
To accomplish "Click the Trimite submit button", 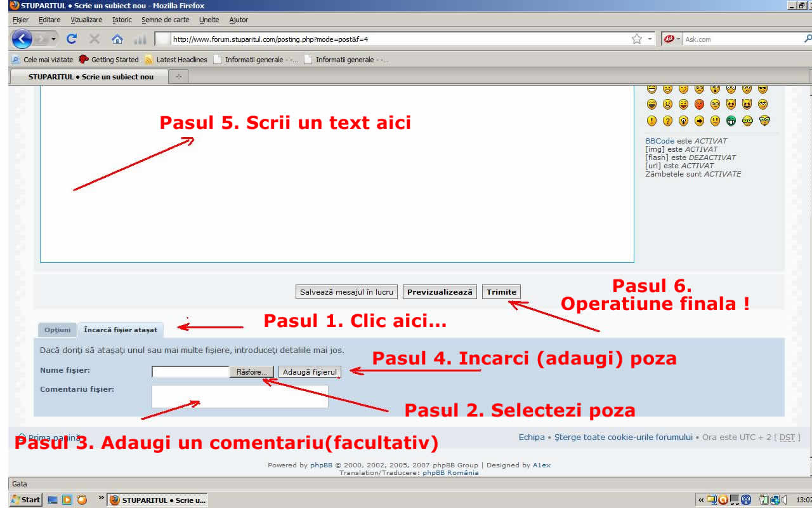I will point(501,292).
